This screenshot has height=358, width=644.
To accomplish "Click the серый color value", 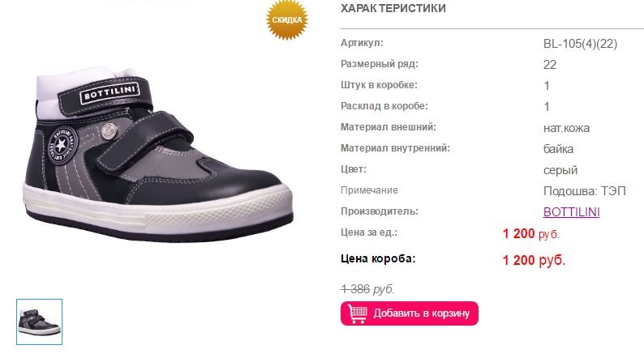I will click(560, 170).
